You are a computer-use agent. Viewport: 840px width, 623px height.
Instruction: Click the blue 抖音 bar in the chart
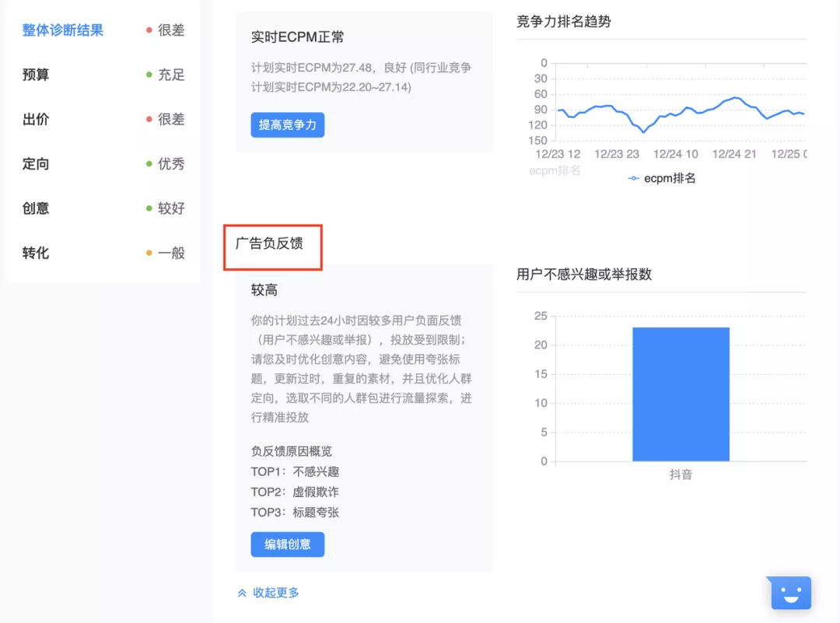(x=681, y=393)
